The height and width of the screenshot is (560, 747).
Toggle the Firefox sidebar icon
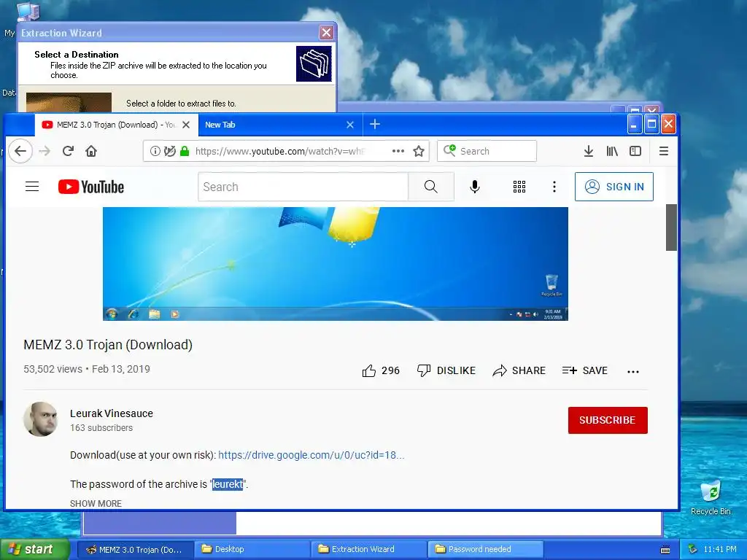pyautogui.click(x=635, y=151)
